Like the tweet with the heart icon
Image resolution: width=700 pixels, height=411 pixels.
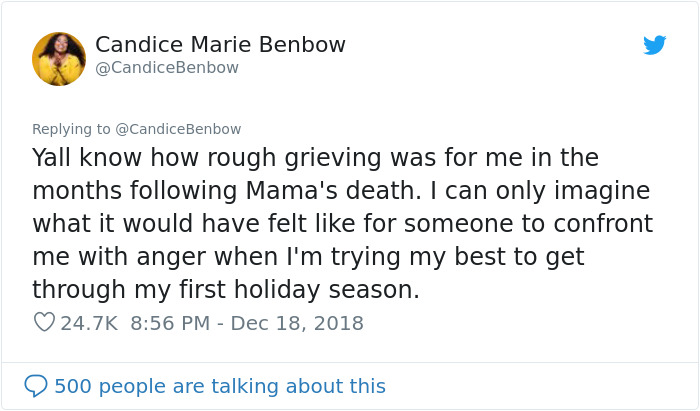point(43,323)
